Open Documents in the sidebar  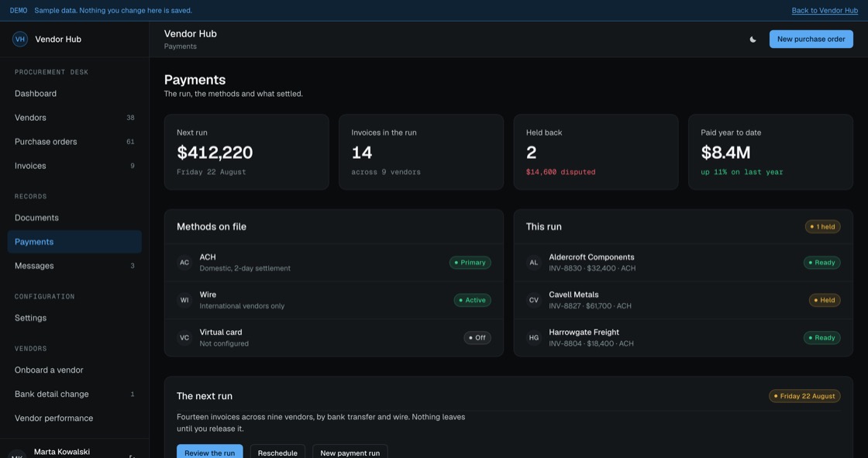[x=74, y=218]
